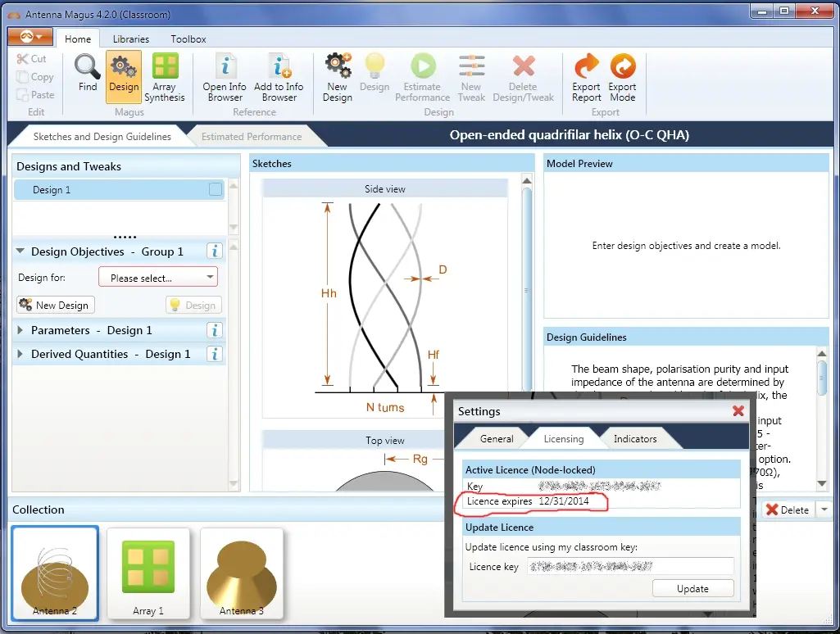Switch to the Toolbox ribbon tab
840x634 pixels.
point(188,39)
